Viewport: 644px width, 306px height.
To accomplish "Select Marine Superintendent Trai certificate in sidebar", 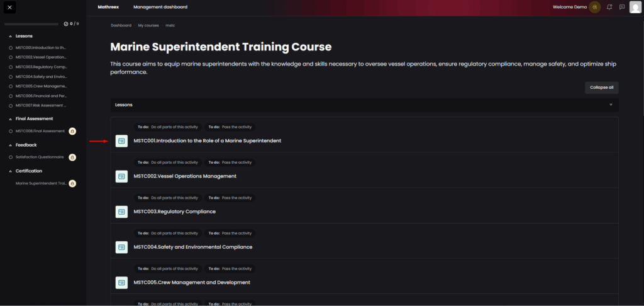I will pyautogui.click(x=41, y=183).
